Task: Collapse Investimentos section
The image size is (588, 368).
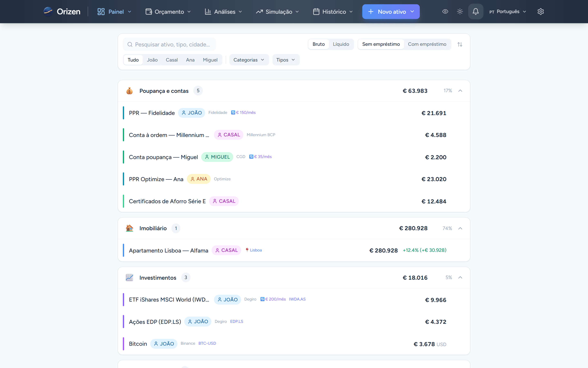Action: point(460,277)
